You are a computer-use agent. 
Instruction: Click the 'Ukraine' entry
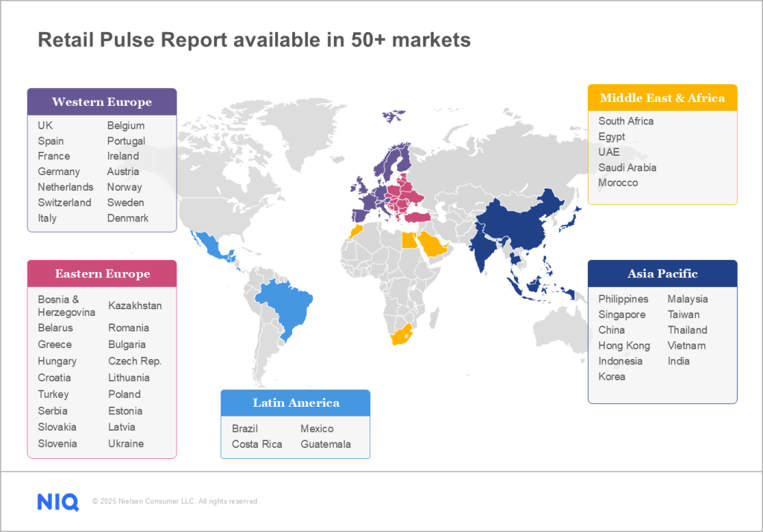pos(126,443)
